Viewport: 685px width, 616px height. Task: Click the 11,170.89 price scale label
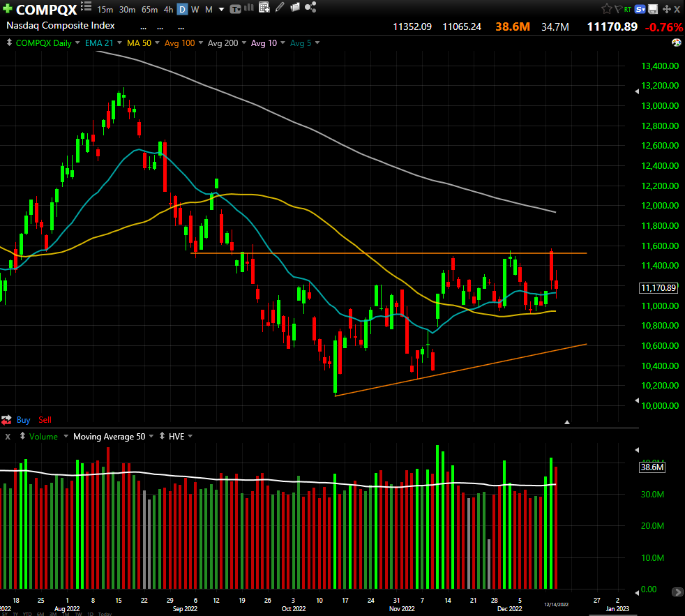(x=658, y=288)
